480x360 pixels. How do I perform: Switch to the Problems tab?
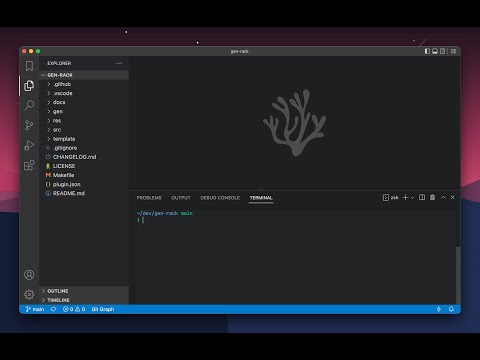(149, 198)
